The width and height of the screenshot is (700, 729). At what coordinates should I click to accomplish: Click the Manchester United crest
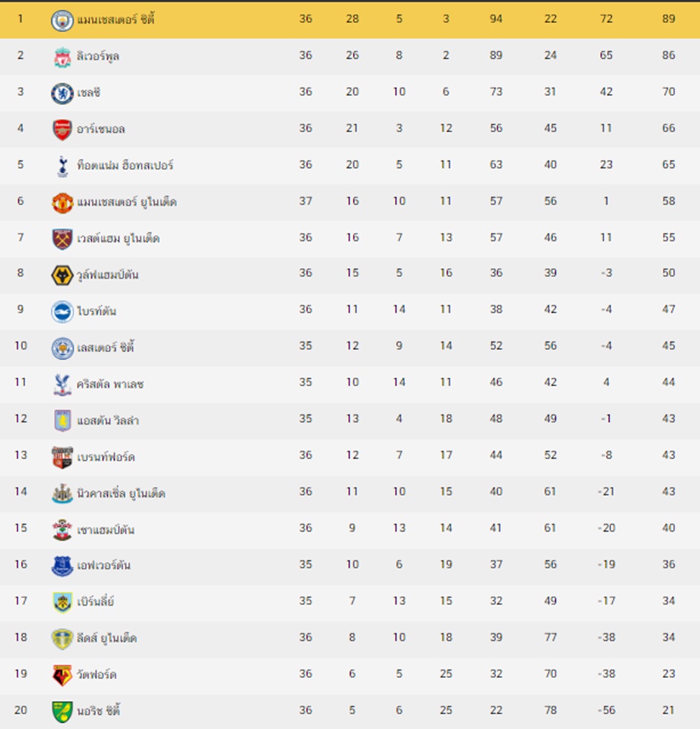pos(62,202)
